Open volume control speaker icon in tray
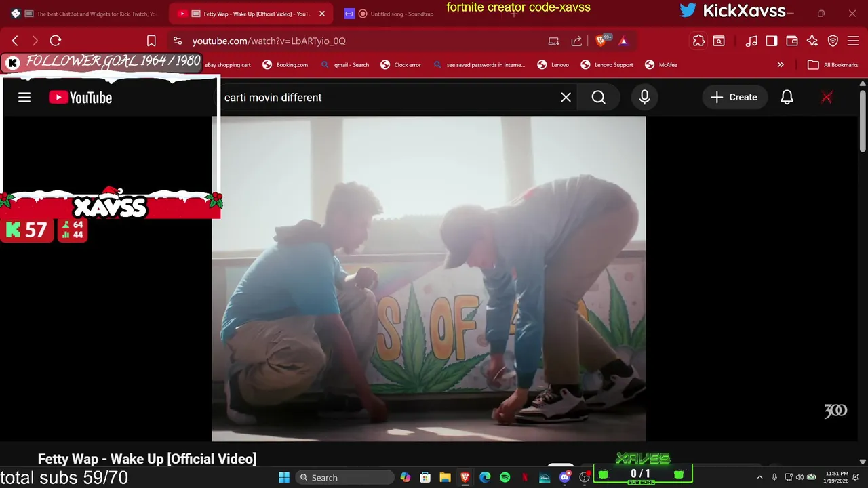 click(800, 477)
